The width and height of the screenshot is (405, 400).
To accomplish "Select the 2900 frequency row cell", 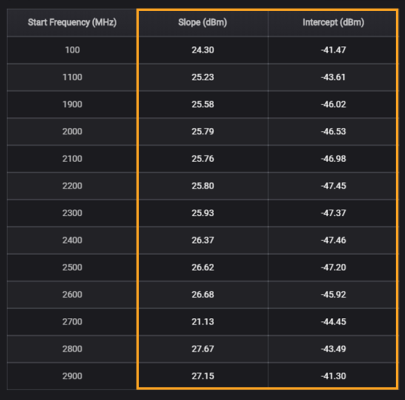I will coord(72,376).
